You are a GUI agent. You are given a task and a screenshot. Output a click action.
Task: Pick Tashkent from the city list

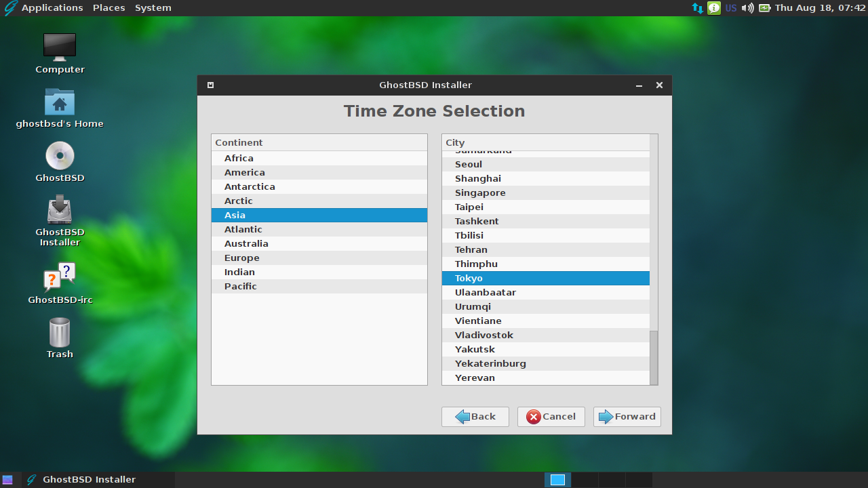(x=546, y=221)
